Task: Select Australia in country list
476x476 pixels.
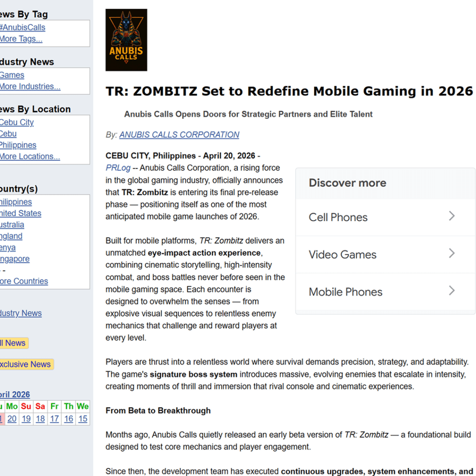Action: pos(12,225)
